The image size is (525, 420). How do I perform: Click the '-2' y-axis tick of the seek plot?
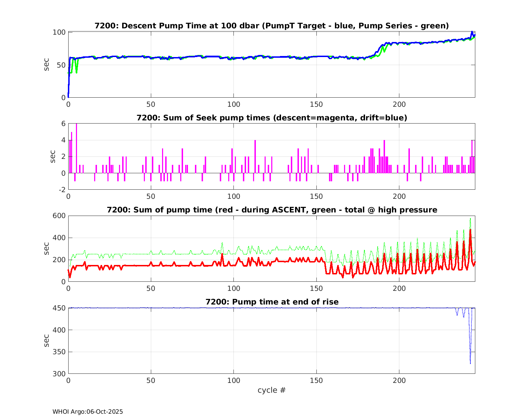pyautogui.click(x=61, y=190)
